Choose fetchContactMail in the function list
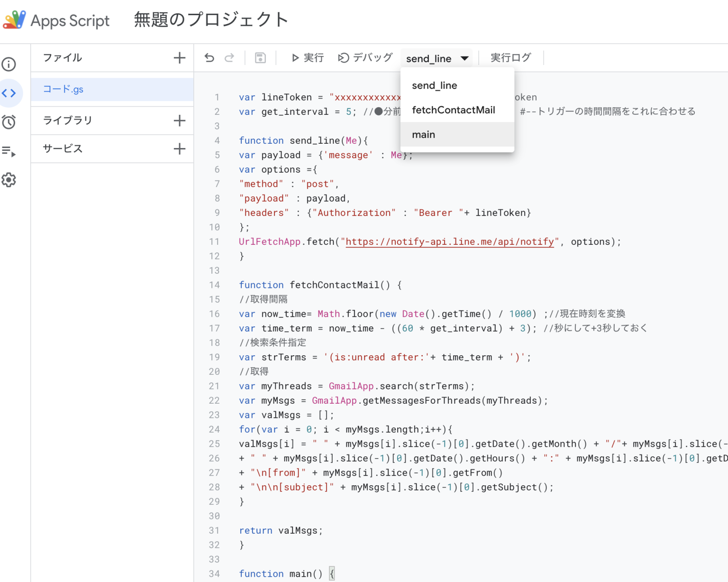This screenshot has height=582, width=728. (x=453, y=110)
